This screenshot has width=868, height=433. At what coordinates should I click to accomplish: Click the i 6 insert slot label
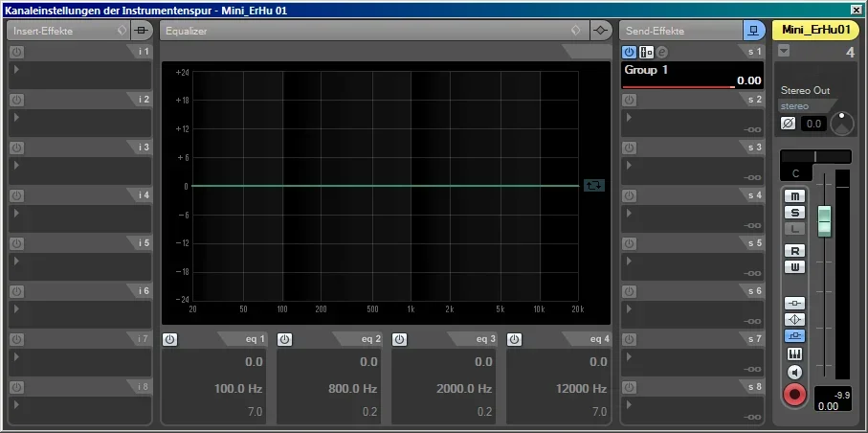pyautogui.click(x=144, y=291)
